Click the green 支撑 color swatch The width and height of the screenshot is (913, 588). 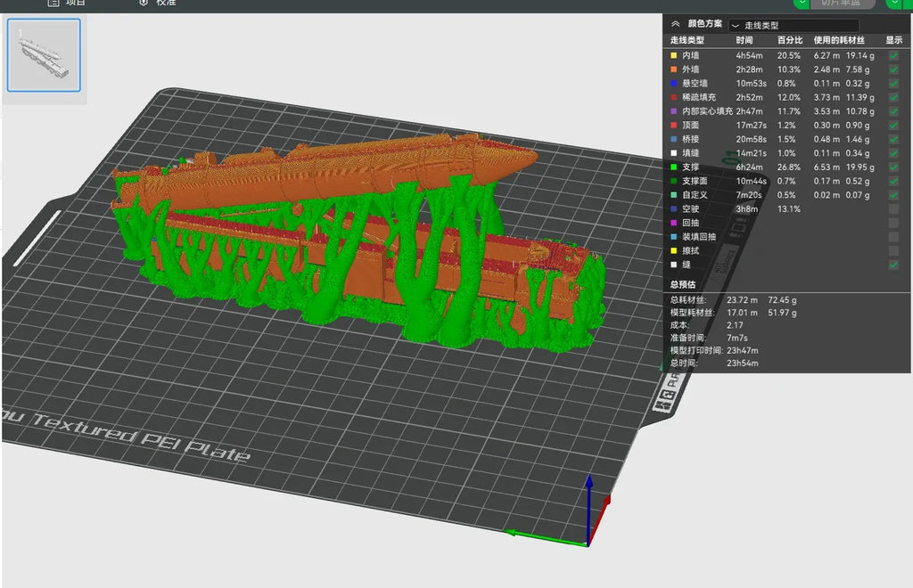pos(674,167)
